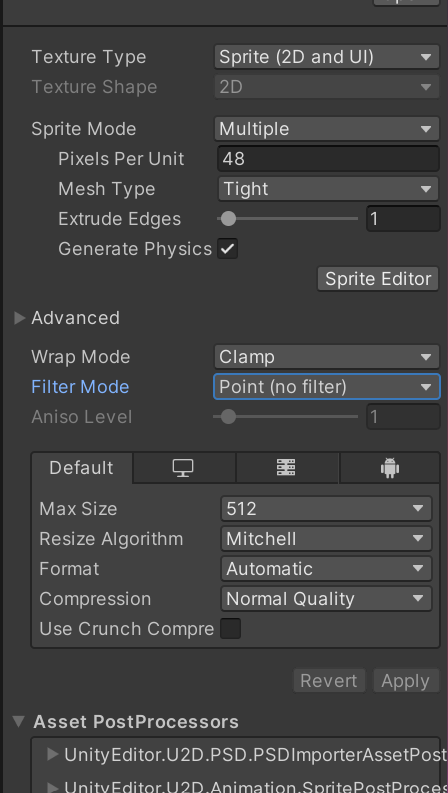Collapse the Asset PostProcessors section
Screen dimensions: 448x793
[19, 721]
